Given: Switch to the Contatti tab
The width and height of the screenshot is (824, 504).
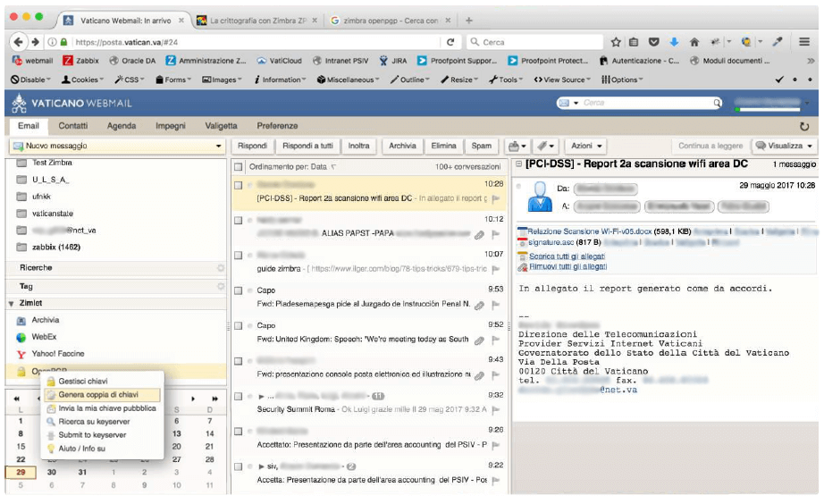Looking at the screenshot, I should click(73, 126).
